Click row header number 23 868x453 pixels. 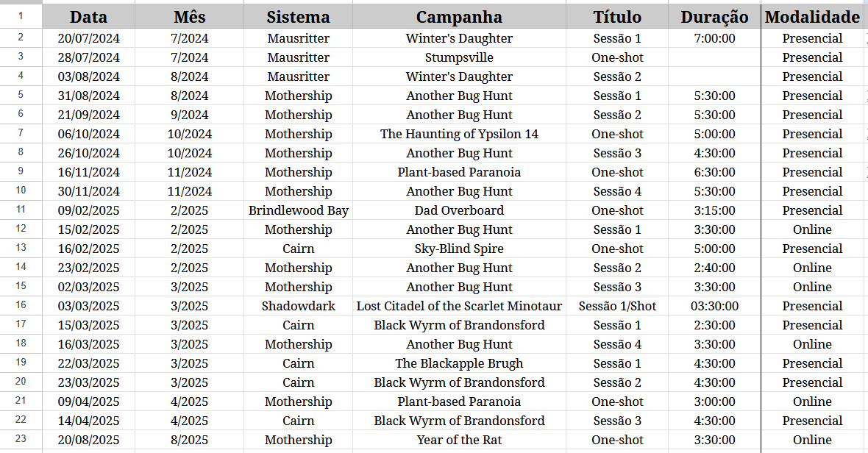pos(21,439)
